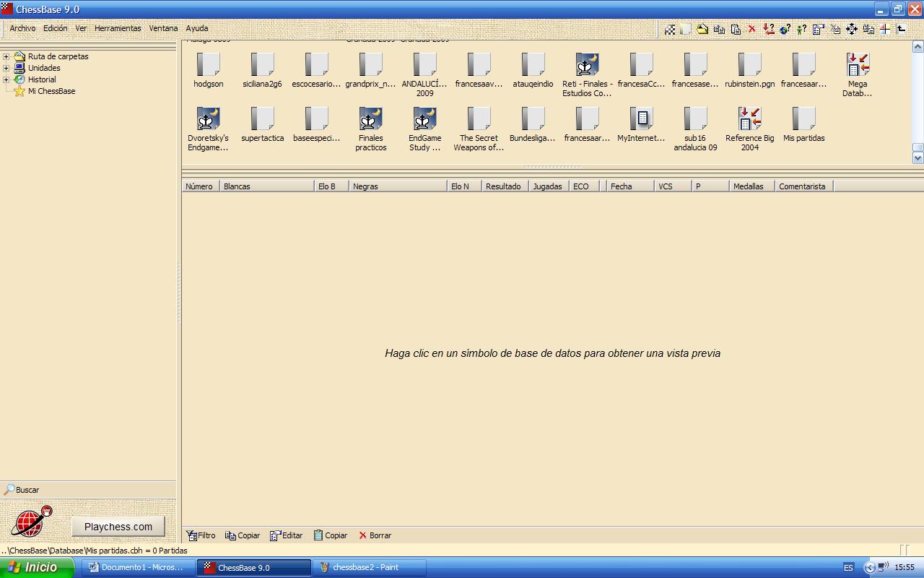Click the database pane scroll-down arrow
Image resolution: width=924 pixels, height=578 pixels.
tap(918, 158)
